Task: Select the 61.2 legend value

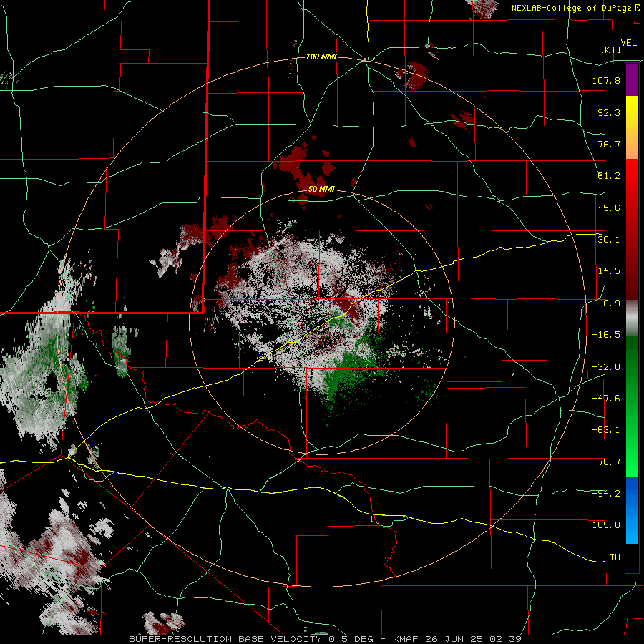Action: 609,176
